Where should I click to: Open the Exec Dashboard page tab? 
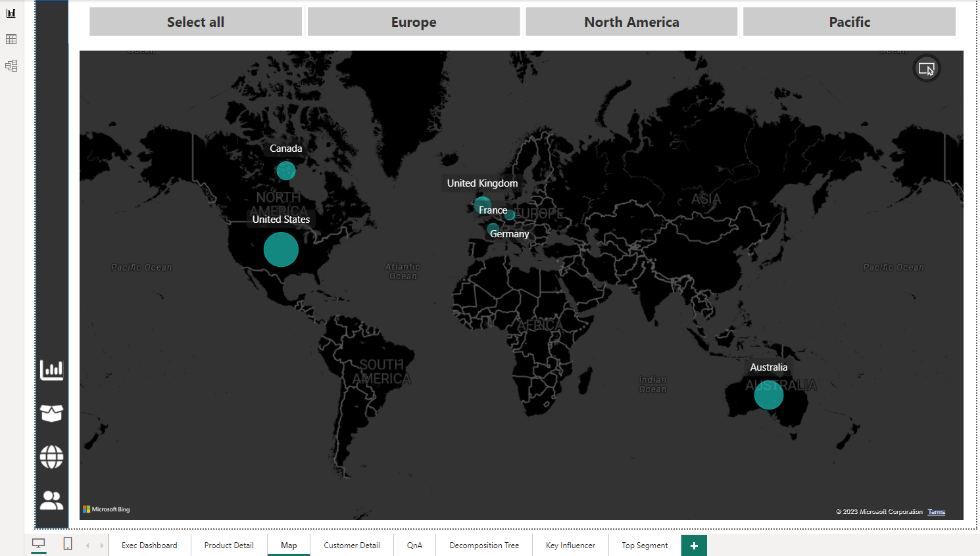pos(149,545)
